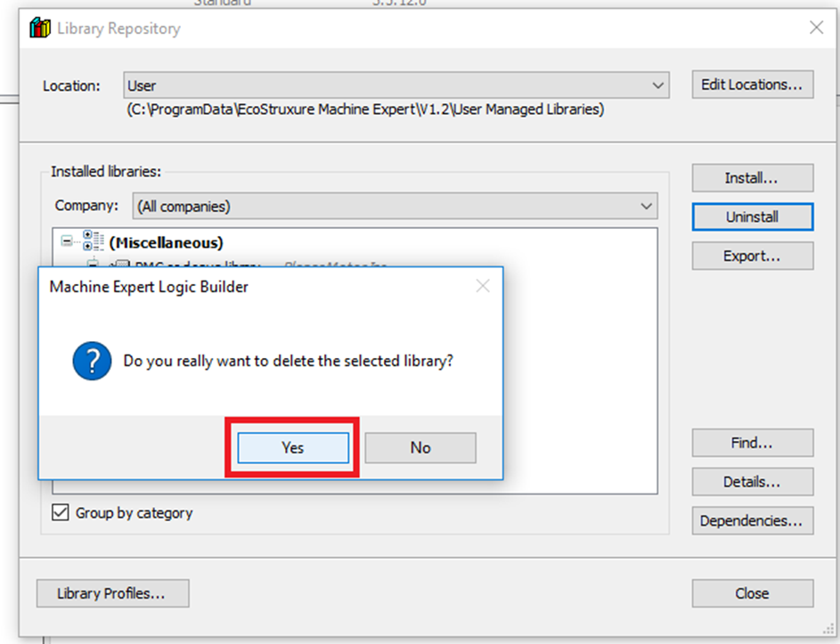This screenshot has width=840, height=644.
Task: Click the Find button
Action: pyautogui.click(x=752, y=443)
